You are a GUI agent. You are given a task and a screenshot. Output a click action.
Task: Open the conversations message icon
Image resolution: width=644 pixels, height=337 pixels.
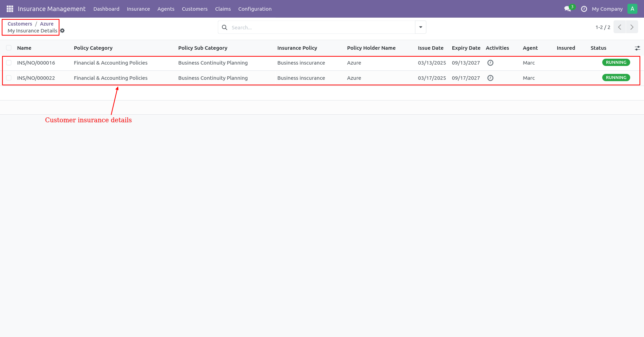pyautogui.click(x=567, y=9)
